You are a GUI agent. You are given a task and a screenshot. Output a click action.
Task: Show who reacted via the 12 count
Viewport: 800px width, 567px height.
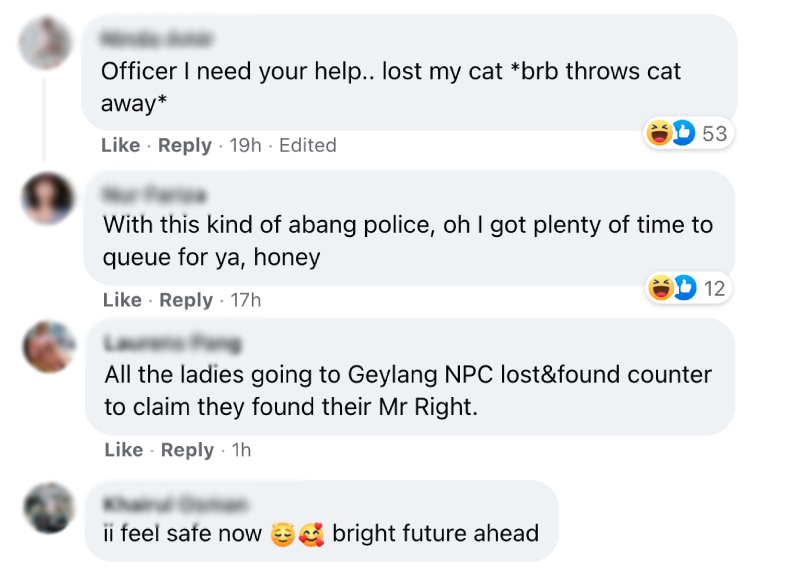pyautogui.click(x=714, y=289)
